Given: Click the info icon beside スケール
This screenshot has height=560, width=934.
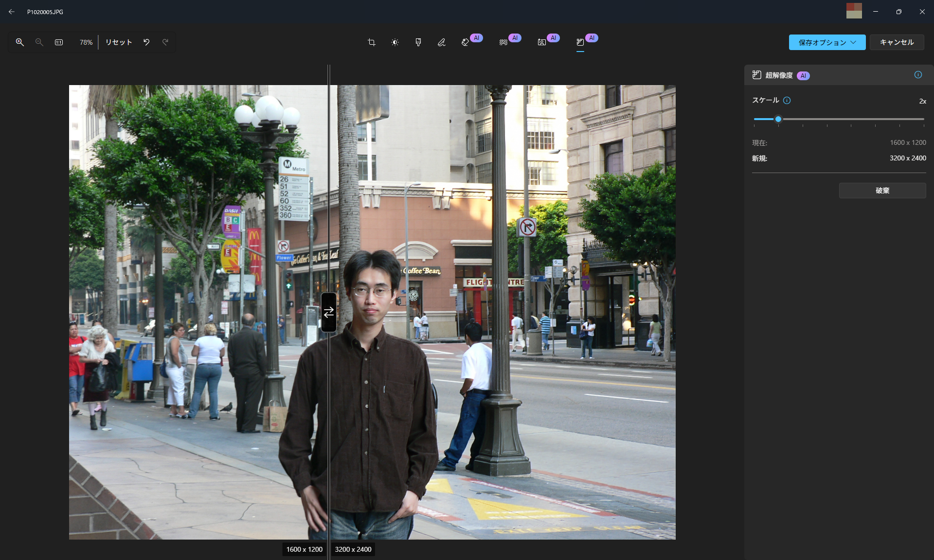Looking at the screenshot, I should coord(787,101).
